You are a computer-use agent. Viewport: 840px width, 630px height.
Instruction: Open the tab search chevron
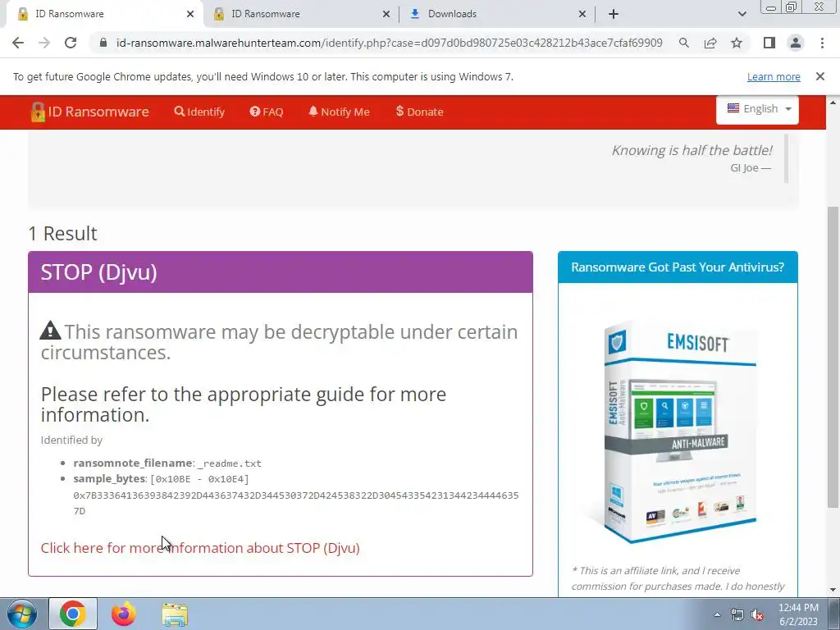742,14
